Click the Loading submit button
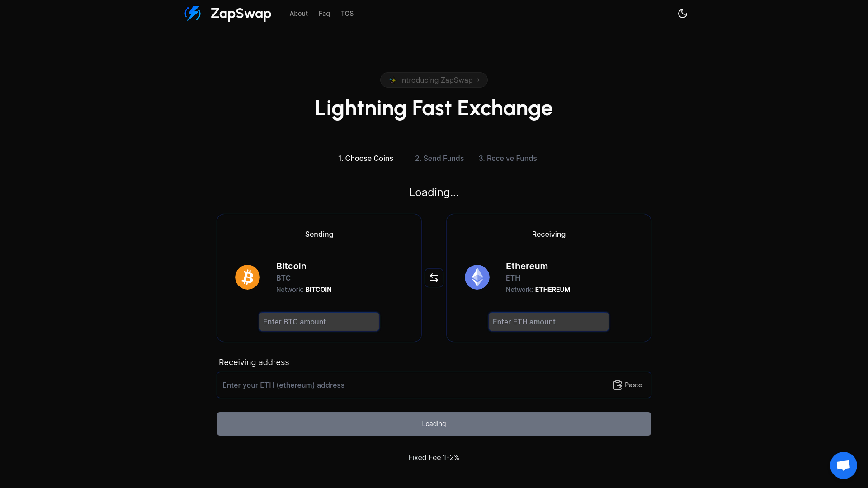Viewport: 868px width, 488px height. point(434,424)
